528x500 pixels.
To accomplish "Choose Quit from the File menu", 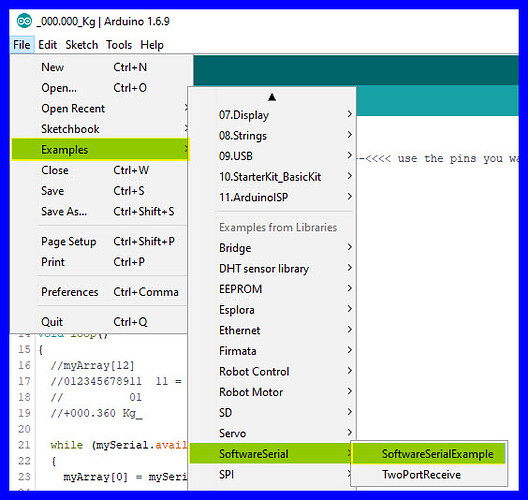I will (99, 322).
